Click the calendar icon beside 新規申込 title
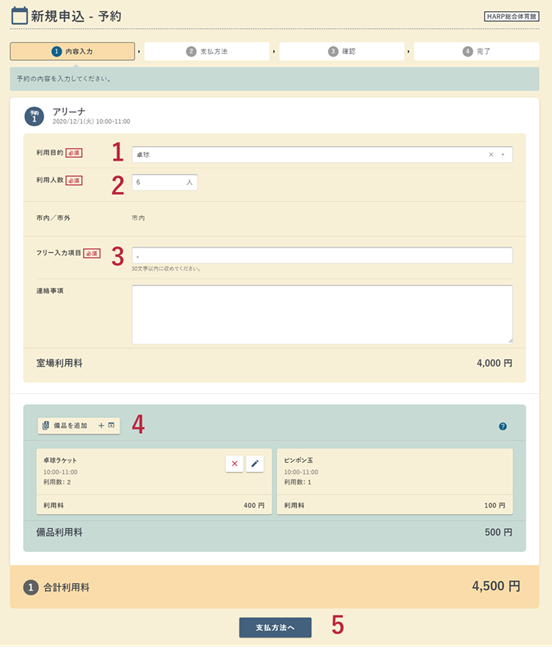This screenshot has height=655, width=552. click(19, 16)
